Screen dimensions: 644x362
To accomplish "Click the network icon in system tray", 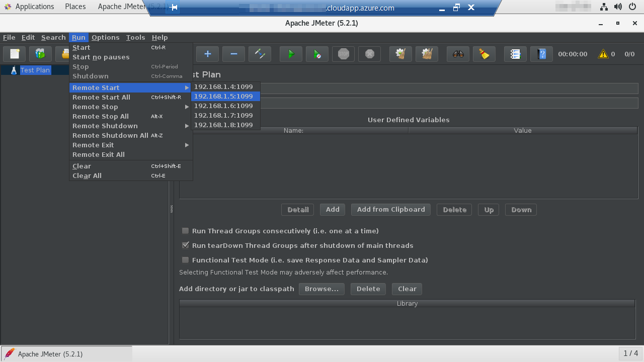I will click(604, 7).
